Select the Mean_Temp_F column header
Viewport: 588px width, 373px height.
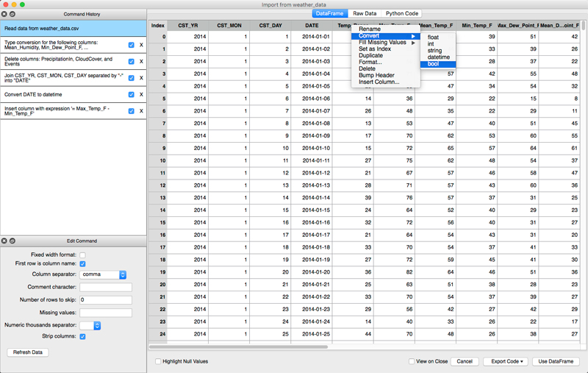click(437, 26)
